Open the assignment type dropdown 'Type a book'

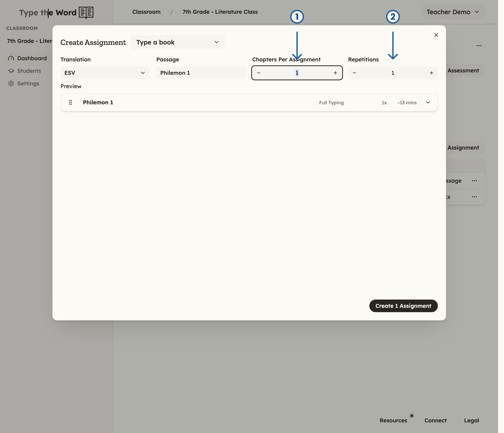178,42
